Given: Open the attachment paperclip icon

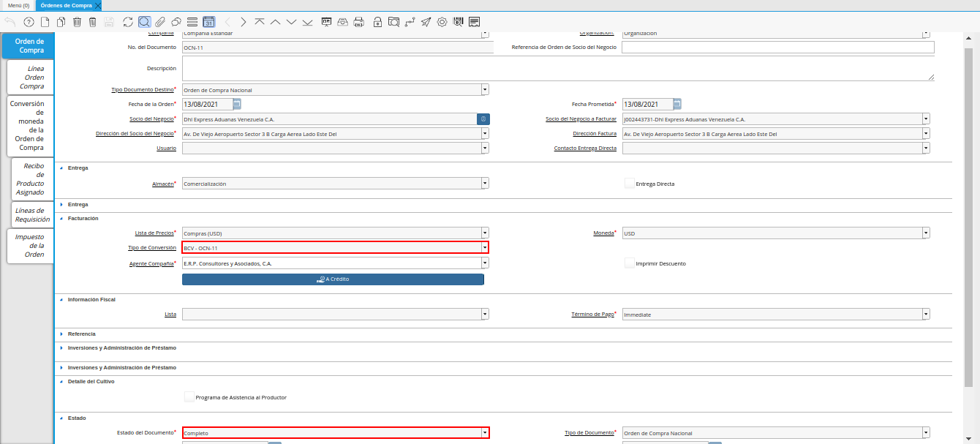Looking at the screenshot, I should (160, 22).
